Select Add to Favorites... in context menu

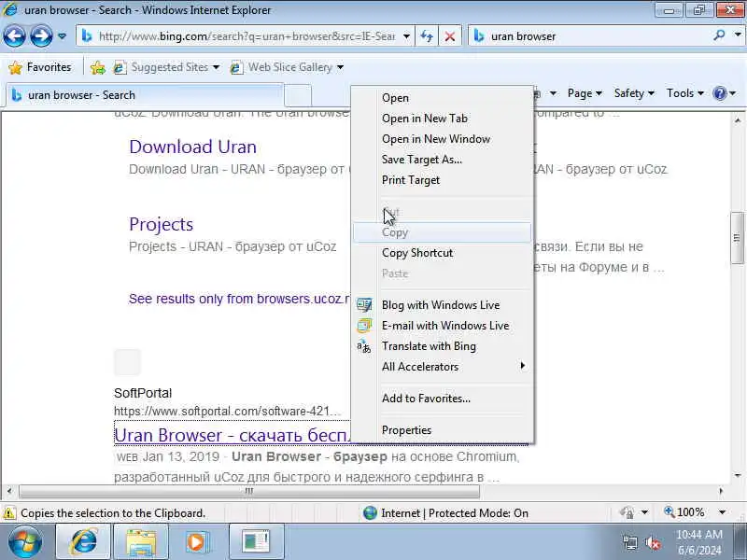click(442, 399)
